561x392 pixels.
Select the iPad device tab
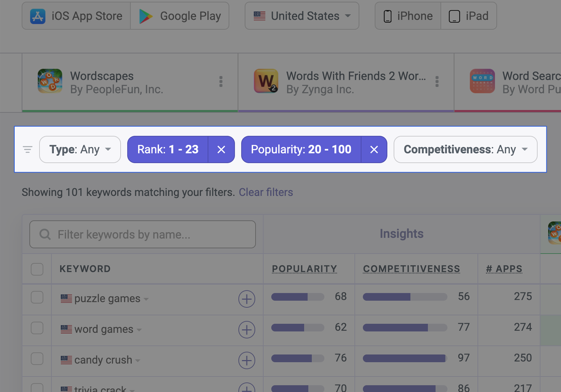tap(469, 16)
